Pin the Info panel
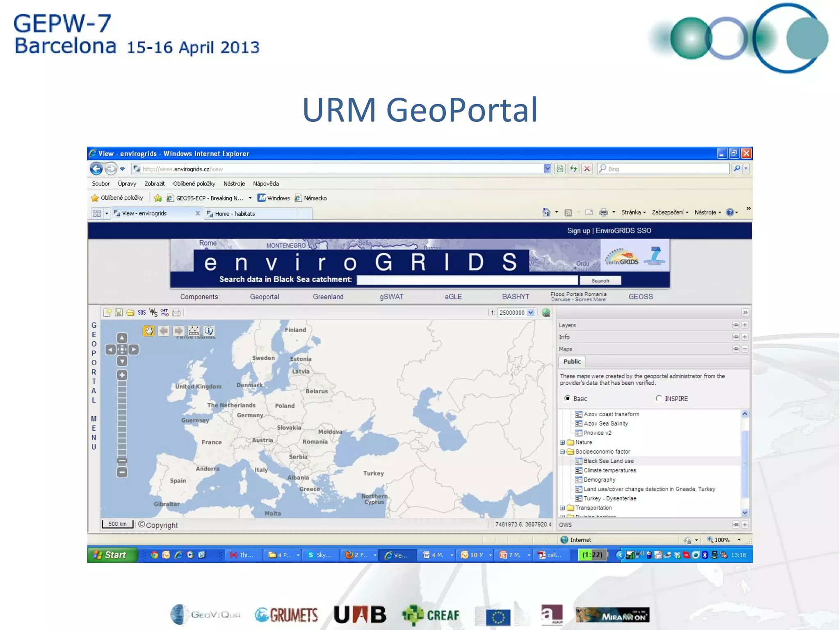840x630 pixels. [x=736, y=337]
